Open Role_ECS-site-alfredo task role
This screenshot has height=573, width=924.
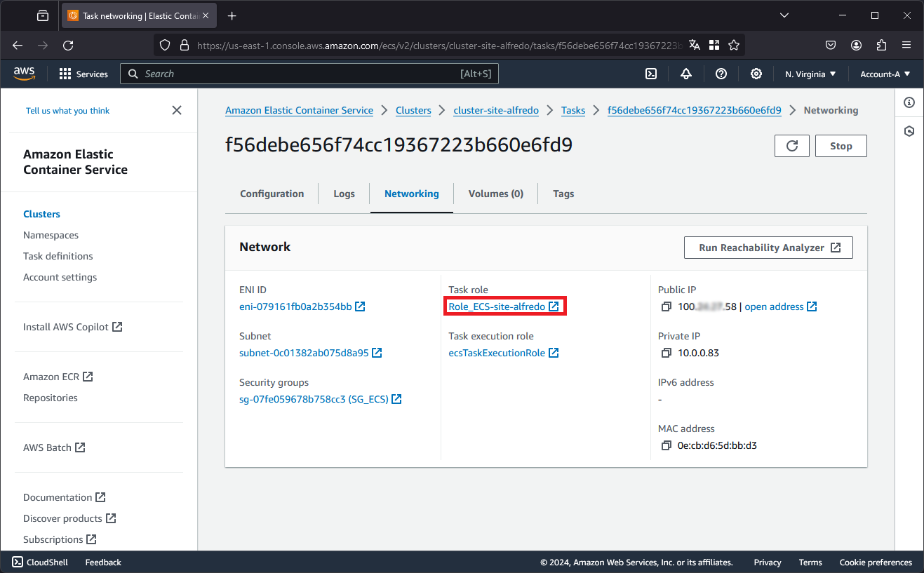(x=504, y=306)
